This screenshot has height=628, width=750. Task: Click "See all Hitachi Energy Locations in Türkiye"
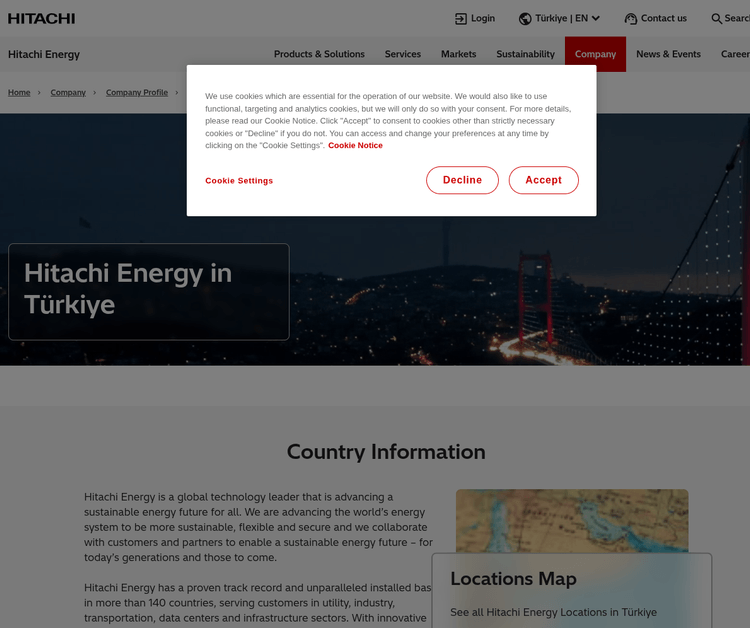[553, 612]
